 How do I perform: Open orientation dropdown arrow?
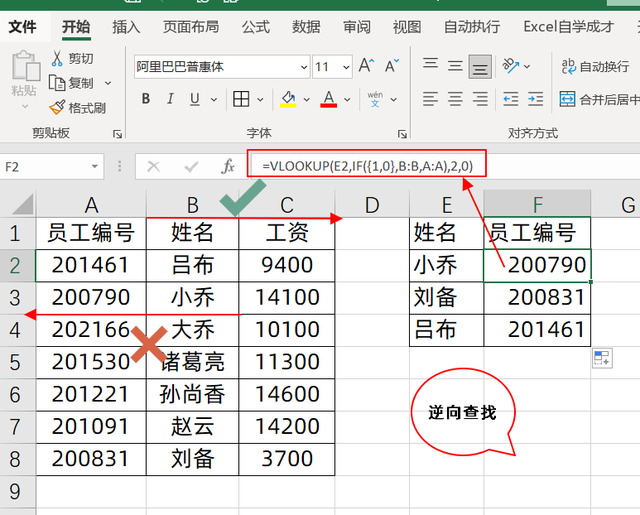[527, 66]
